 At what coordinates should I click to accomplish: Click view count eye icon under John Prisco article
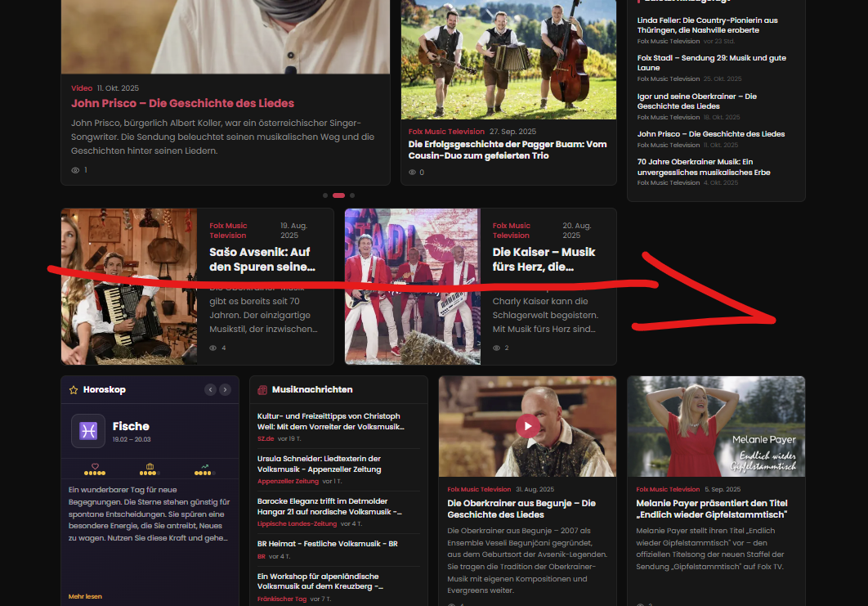(75, 170)
